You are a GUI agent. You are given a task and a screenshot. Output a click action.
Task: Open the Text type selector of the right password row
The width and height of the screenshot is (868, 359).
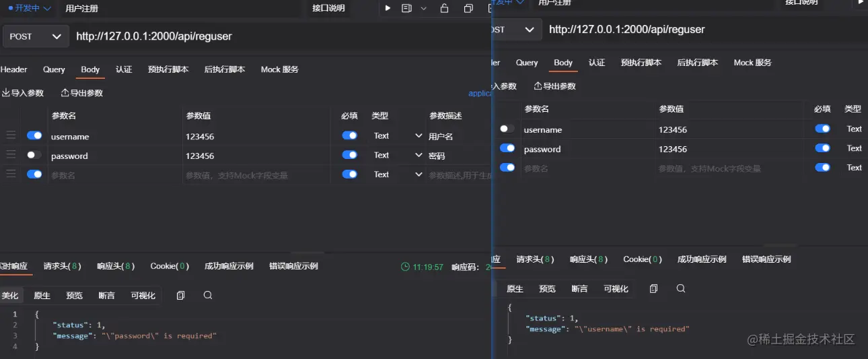click(x=854, y=148)
